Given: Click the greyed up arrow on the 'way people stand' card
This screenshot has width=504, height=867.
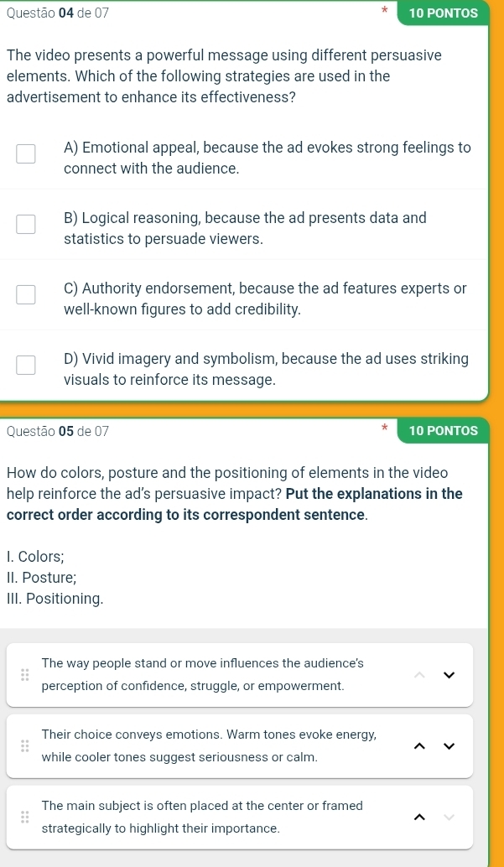Looking at the screenshot, I should 422,675.
